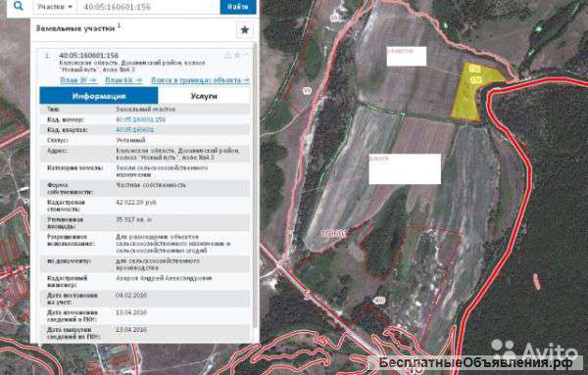Open cadastral quarter link 40:05:160601
The image size is (588, 375).
click(x=134, y=129)
